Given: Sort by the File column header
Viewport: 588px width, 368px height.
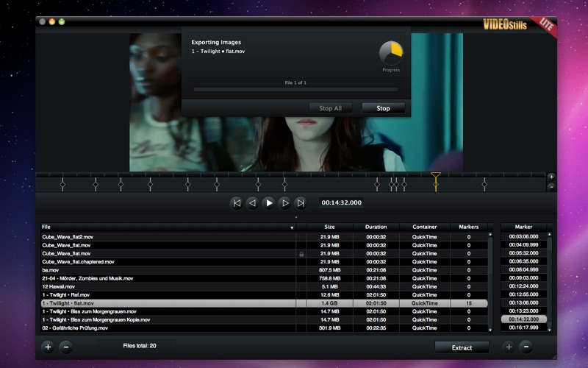Looking at the screenshot, I should (168, 227).
